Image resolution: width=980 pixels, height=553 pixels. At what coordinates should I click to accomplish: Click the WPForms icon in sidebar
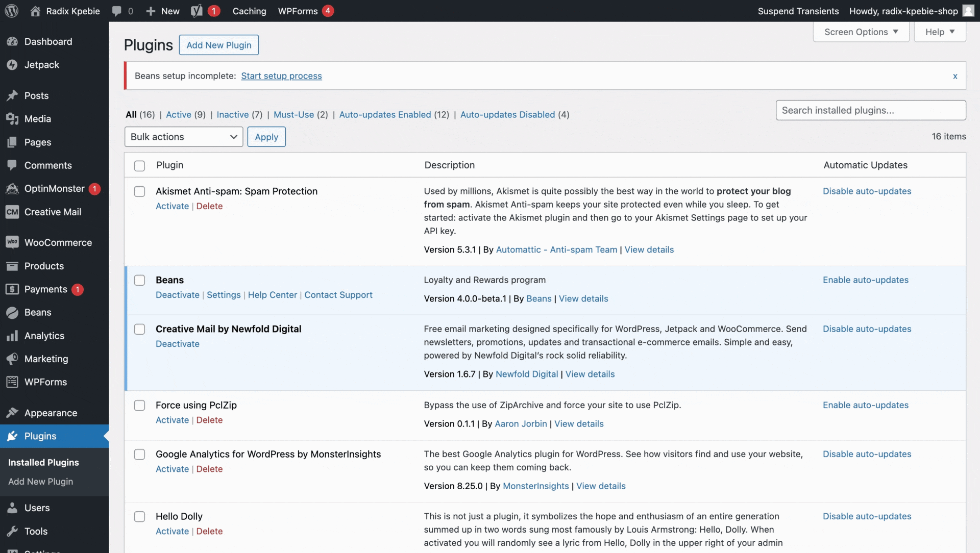[12, 382]
